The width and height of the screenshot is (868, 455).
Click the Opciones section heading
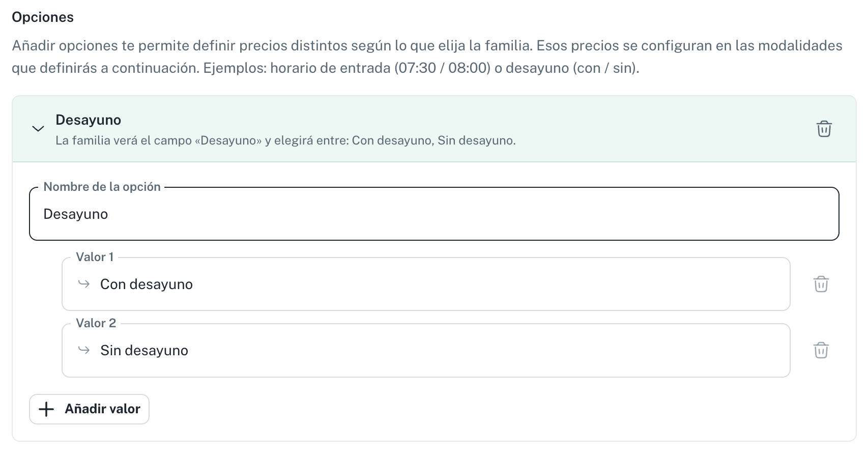pos(43,17)
